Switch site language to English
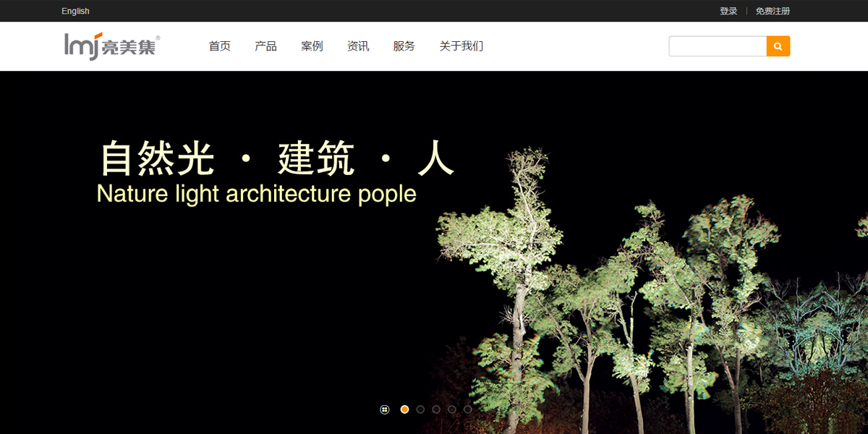The image size is (868, 434). pyautogui.click(x=76, y=11)
